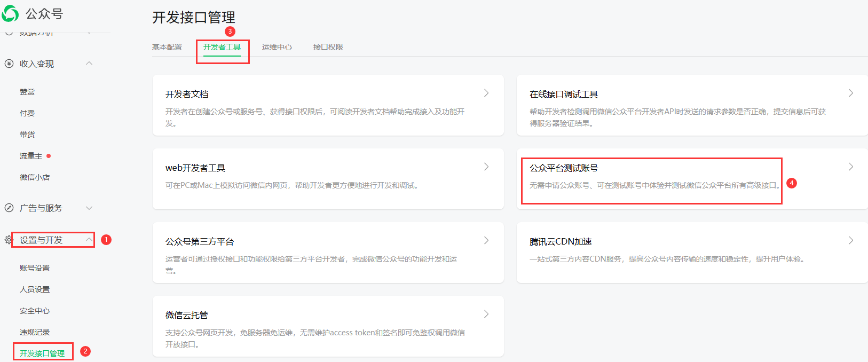Open 账号设置 in the sidebar
Screen dimensions: 868x362
(x=35, y=268)
